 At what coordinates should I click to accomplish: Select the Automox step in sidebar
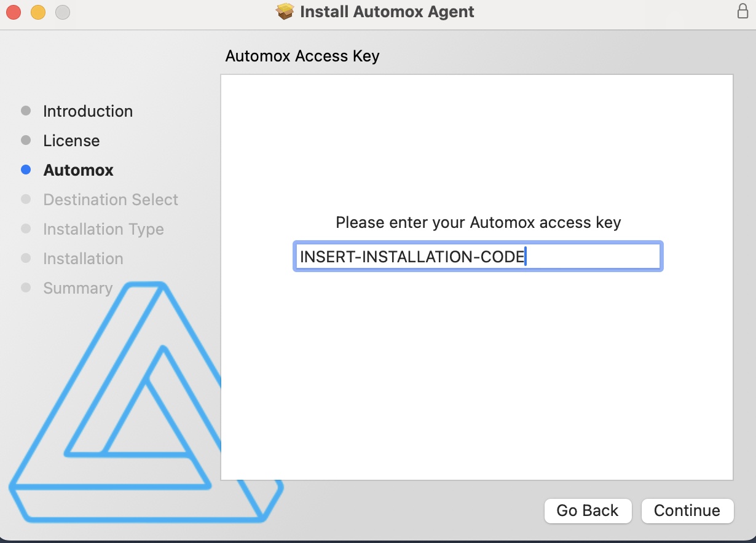pyautogui.click(x=79, y=170)
